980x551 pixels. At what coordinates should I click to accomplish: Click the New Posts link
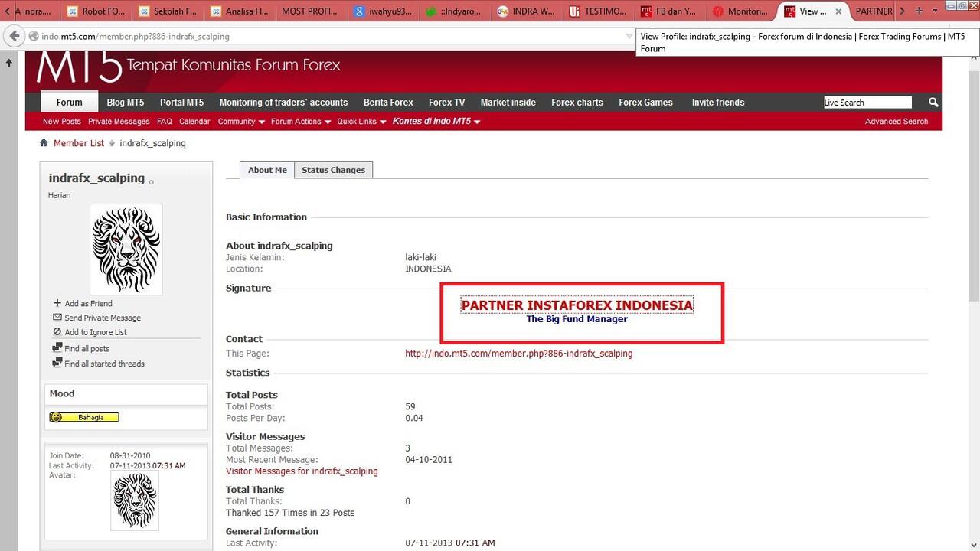coord(61,121)
